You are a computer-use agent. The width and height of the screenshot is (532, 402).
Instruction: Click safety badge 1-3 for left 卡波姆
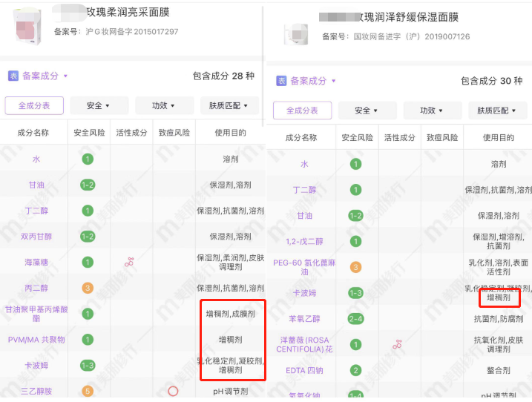point(88,366)
